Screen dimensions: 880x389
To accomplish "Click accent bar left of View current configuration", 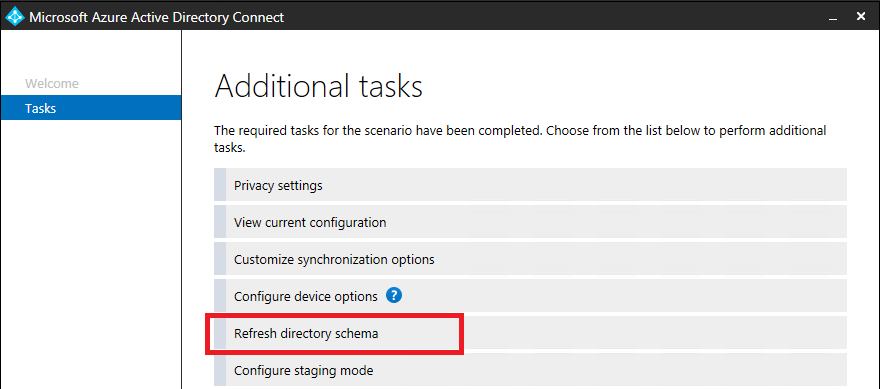I will point(220,222).
